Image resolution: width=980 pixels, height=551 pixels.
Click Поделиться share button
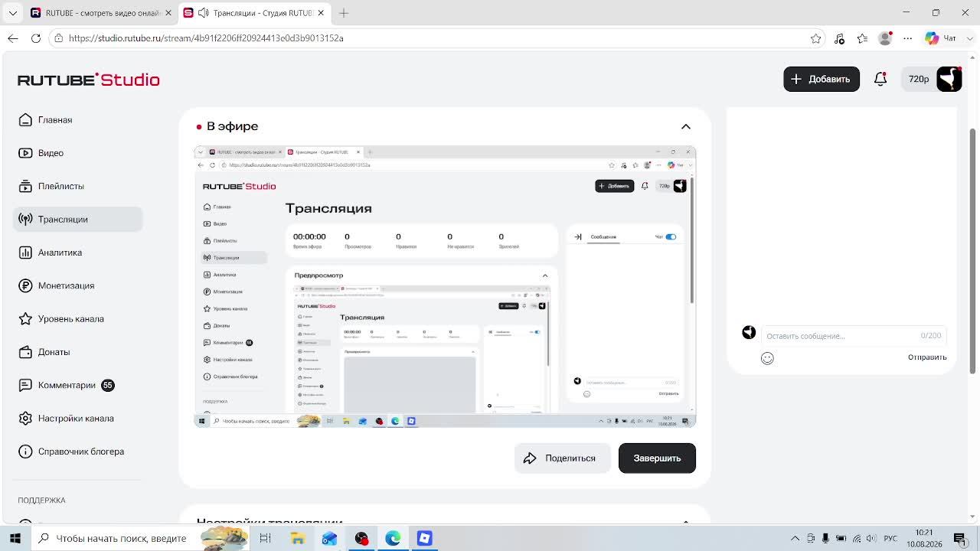coord(562,458)
